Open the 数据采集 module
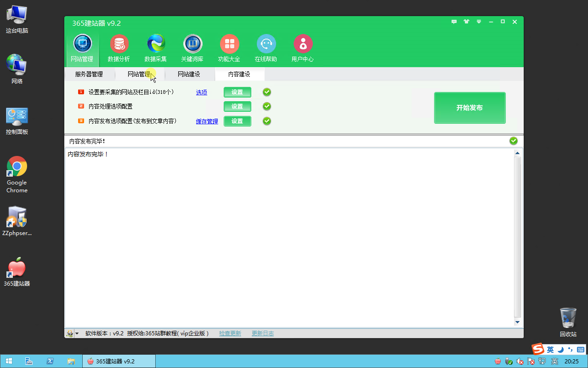Screen dimensions: 588x368 point(156,48)
